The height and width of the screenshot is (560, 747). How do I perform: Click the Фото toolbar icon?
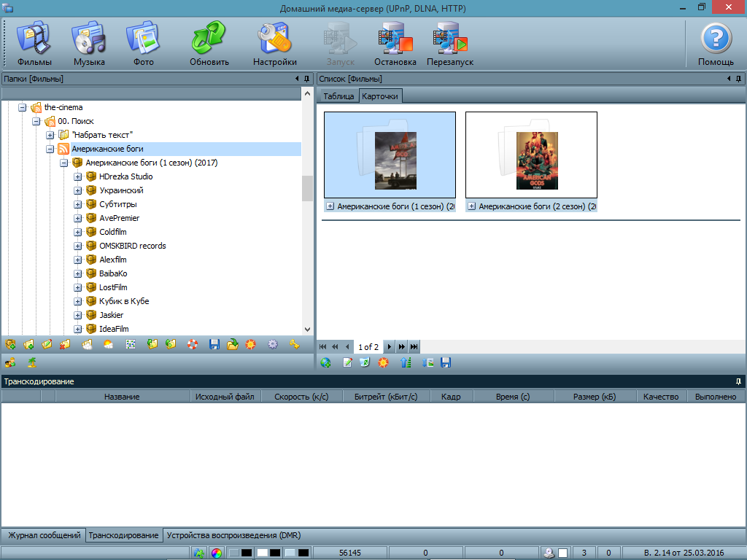(144, 42)
